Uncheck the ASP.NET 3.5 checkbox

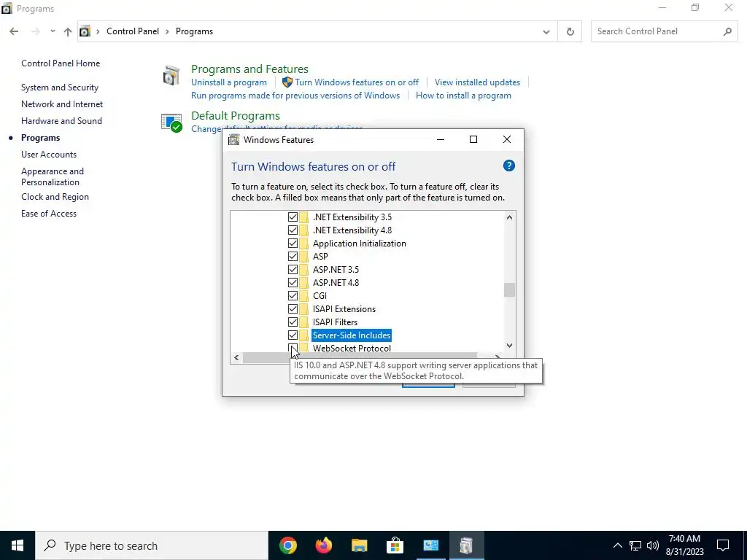[293, 270]
